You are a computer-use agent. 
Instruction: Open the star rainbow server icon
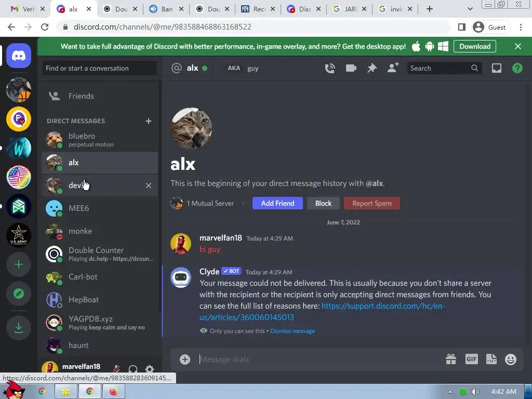pyautogui.click(x=19, y=177)
